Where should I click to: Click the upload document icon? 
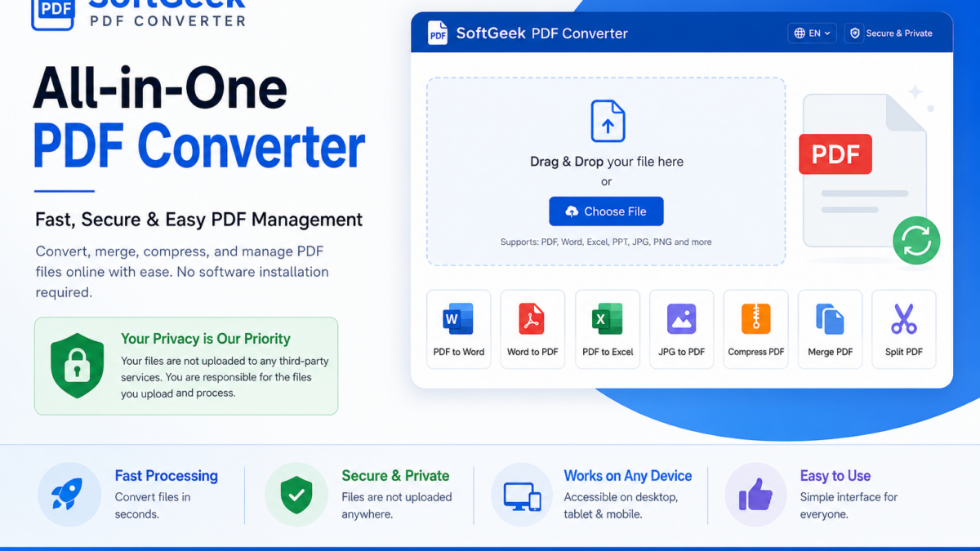(x=608, y=121)
